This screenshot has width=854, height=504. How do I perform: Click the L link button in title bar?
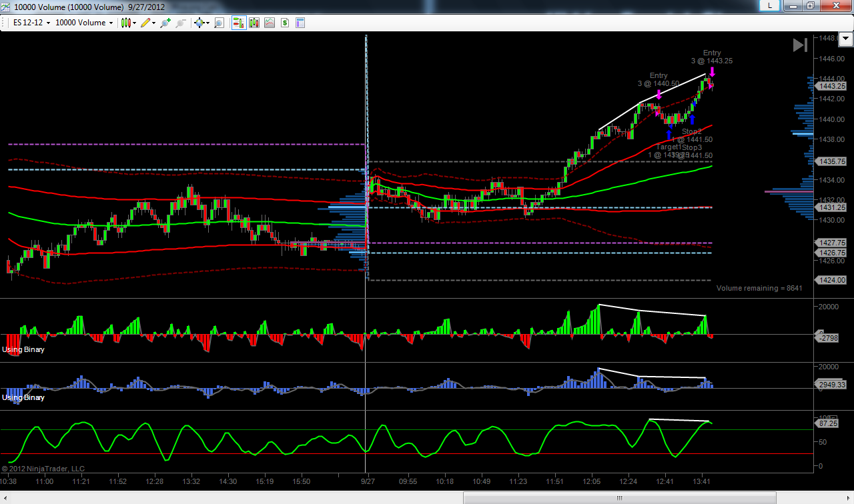771,5
